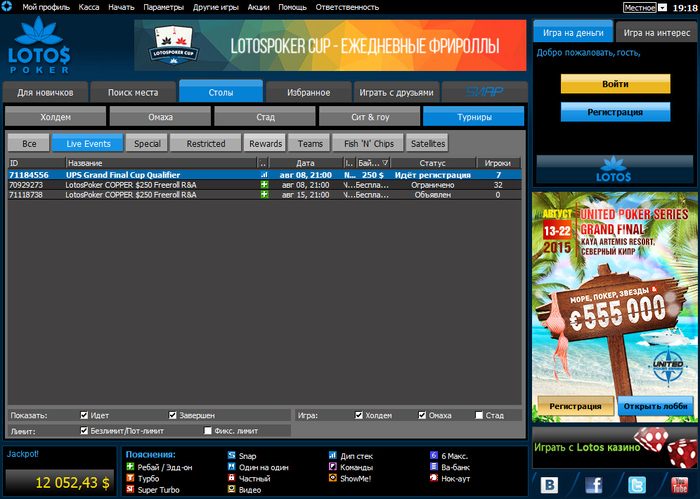
Task: Click the window icon in top-left corner
Action: pyautogui.click(x=6, y=6)
